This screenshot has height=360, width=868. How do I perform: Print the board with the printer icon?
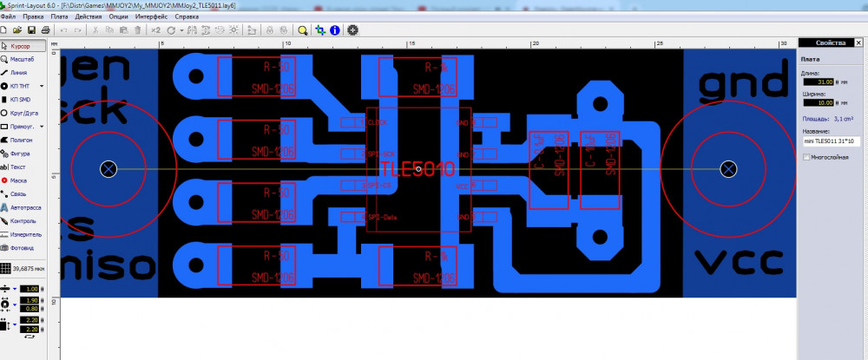coord(45,30)
